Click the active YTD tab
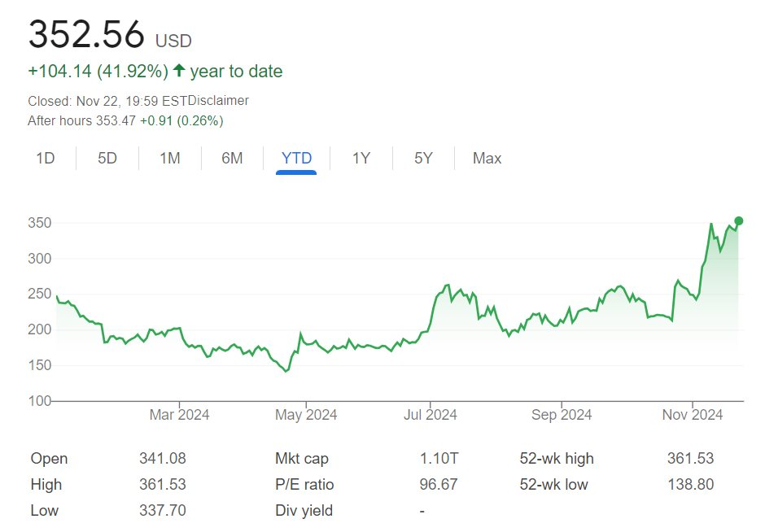Viewport: 765px width, 532px height. point(296,158)
